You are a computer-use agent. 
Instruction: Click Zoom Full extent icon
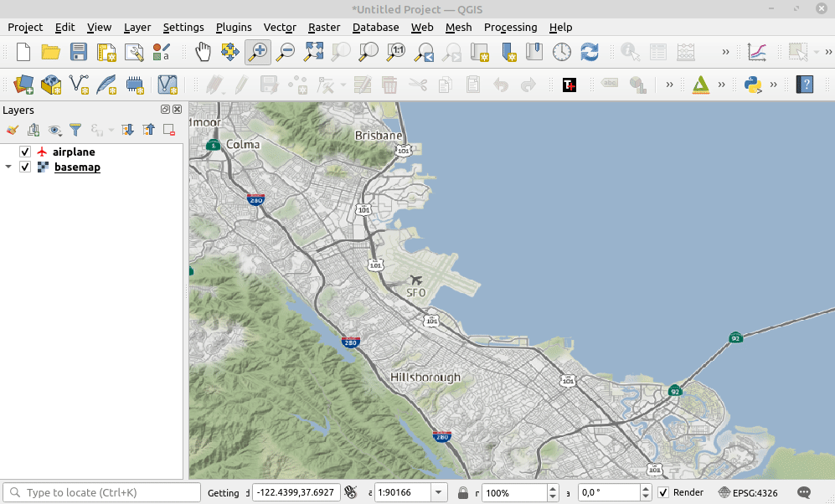click(x=314, y=52)
